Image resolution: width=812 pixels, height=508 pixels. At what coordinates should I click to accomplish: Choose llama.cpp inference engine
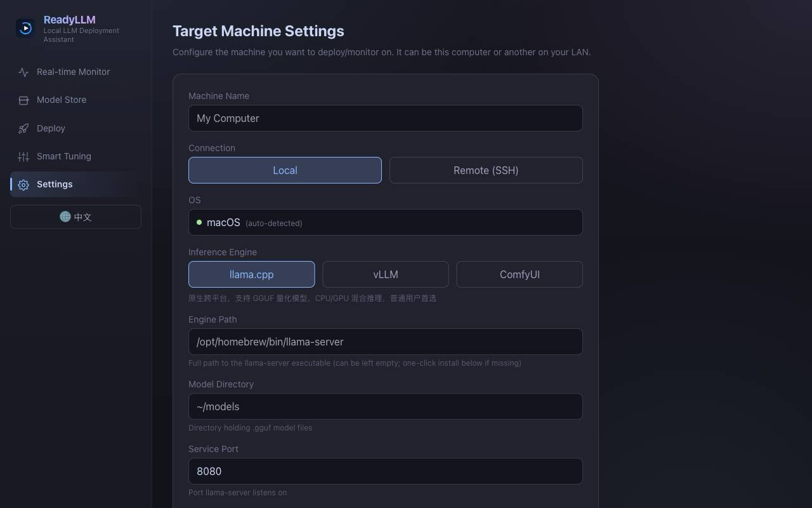[x=251, y=274]
